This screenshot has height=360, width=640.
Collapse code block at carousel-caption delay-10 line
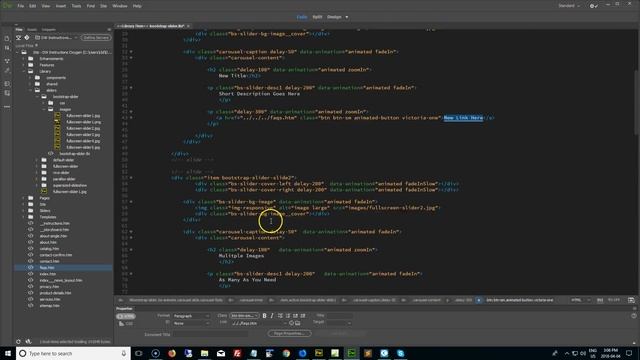131,52
